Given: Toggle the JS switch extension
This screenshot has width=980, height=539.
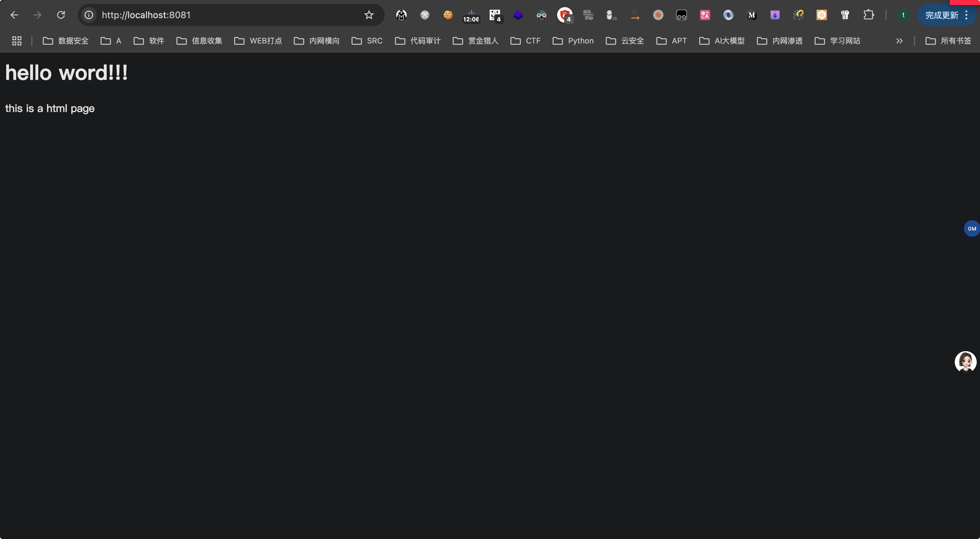Looking at the screenshot, I should pyautogui.click(x=611, y=15).
